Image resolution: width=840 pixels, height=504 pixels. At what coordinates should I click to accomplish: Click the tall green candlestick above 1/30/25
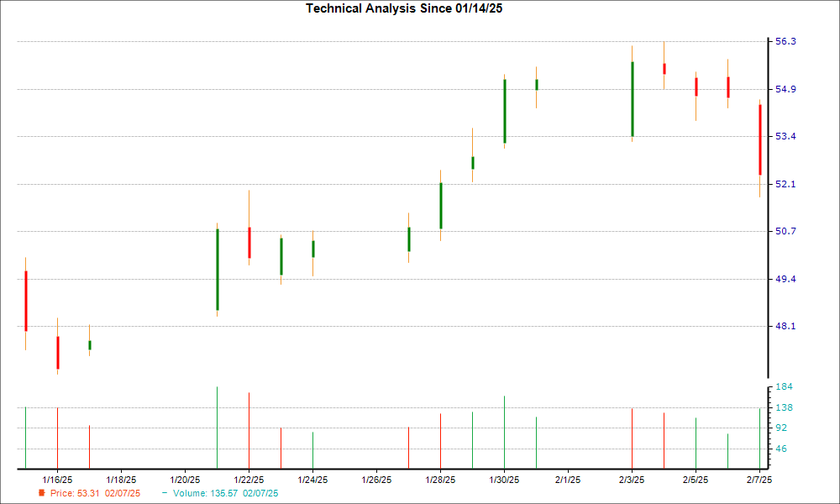pos(505,112)
